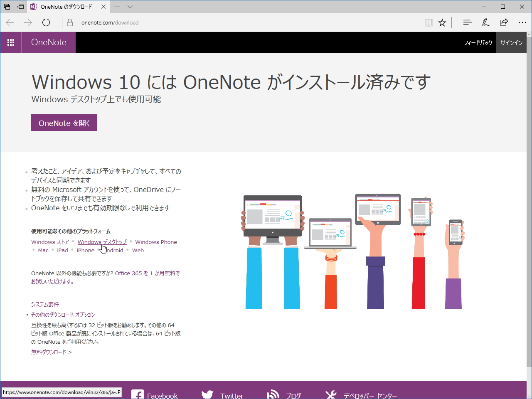The image size is (532, 399).
Task: Open the app launcher waffle icon
Action: coord(11,42)
